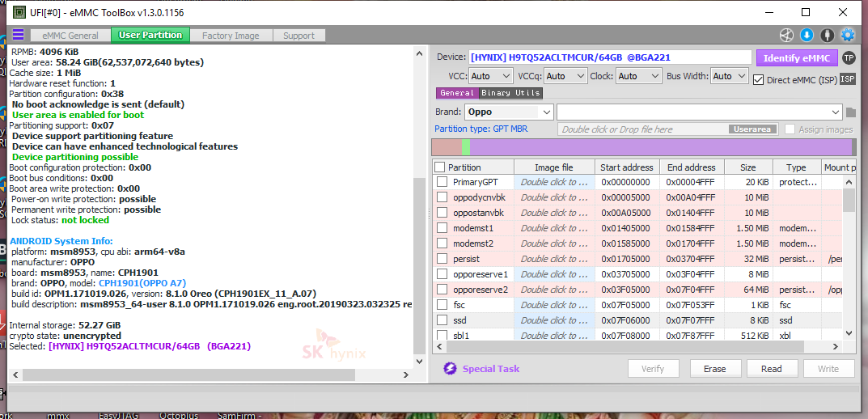The image size is (868, 419).
Task: Click the log panel vertical scrollbar thumb
Action: point(420,265)
